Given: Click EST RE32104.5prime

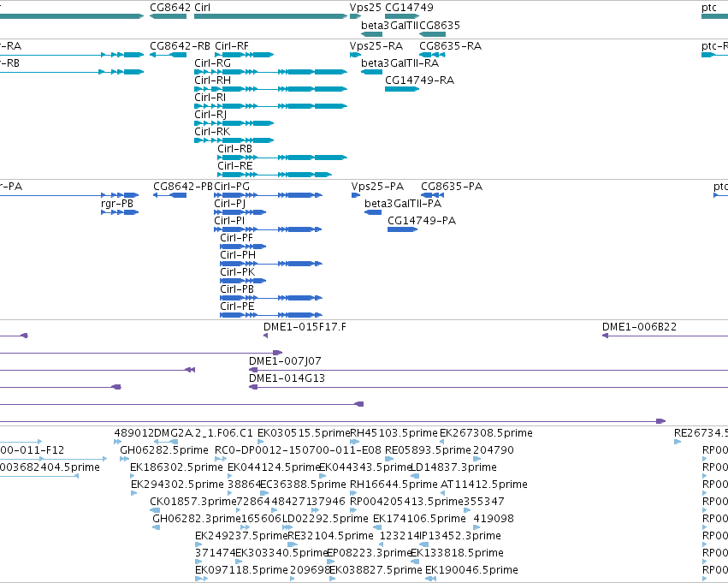Looking at the screenshot, I should pyautogui.click(x=293, y=545).
